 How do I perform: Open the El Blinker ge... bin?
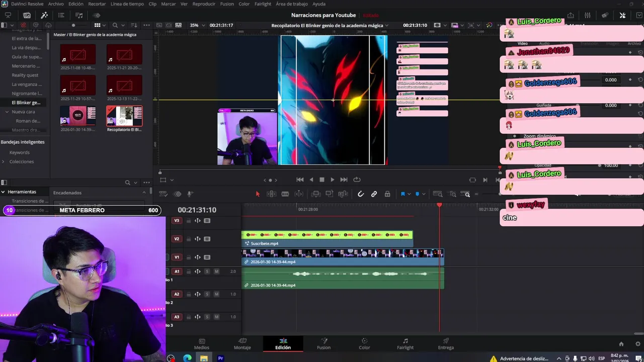(26, 103)
